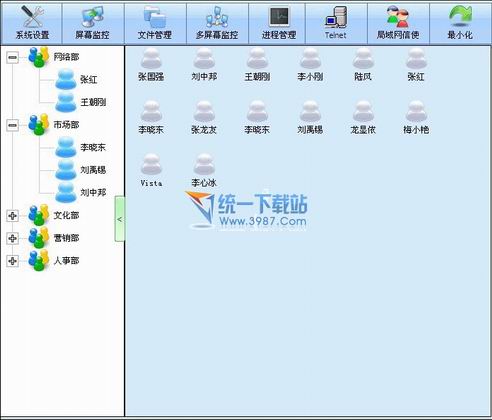Open 文件管理 file management tool

pos(155,23)
